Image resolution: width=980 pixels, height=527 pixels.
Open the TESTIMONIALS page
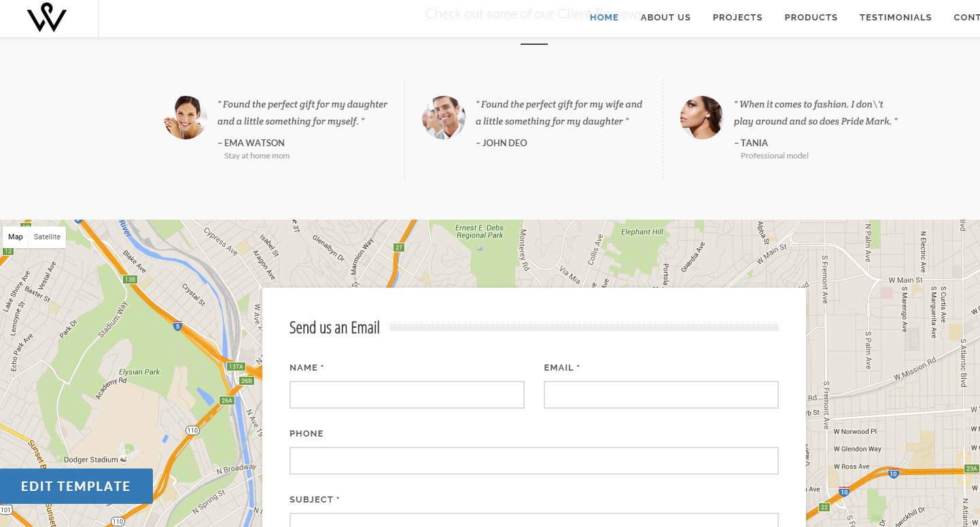point(896,17)
